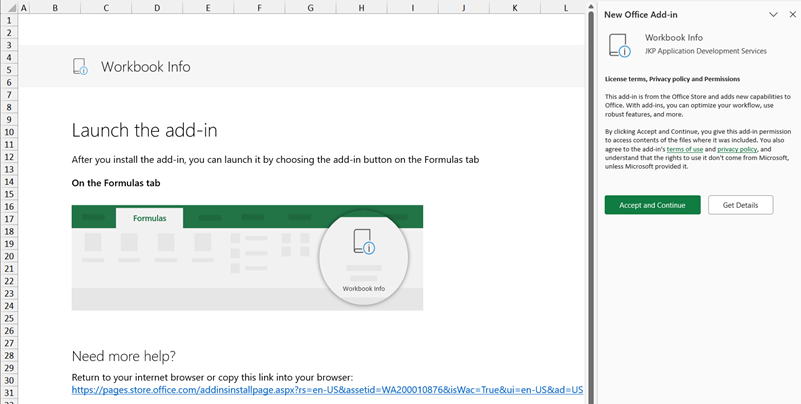Click the 'Launch the add-in' heading
Viewport: 801px width, 404px height.
point(145,130)
